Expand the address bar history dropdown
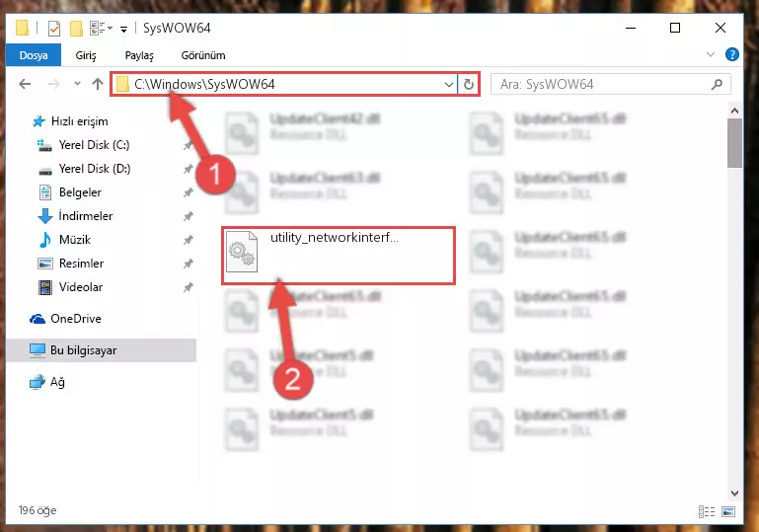 coord(449,84)
